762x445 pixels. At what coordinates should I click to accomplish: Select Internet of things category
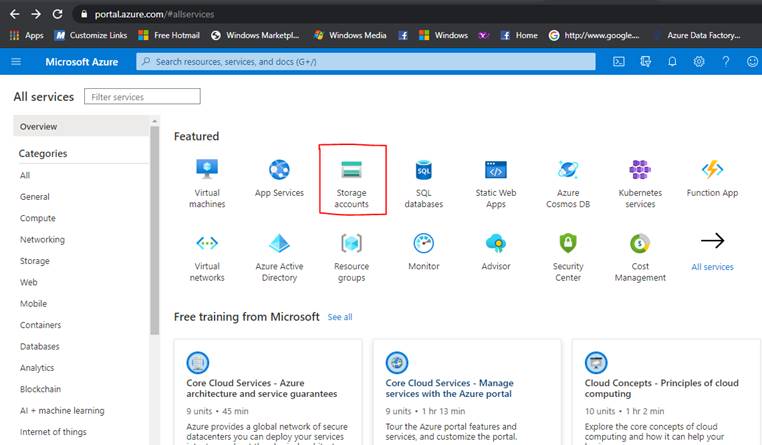(x=53, y=432)
